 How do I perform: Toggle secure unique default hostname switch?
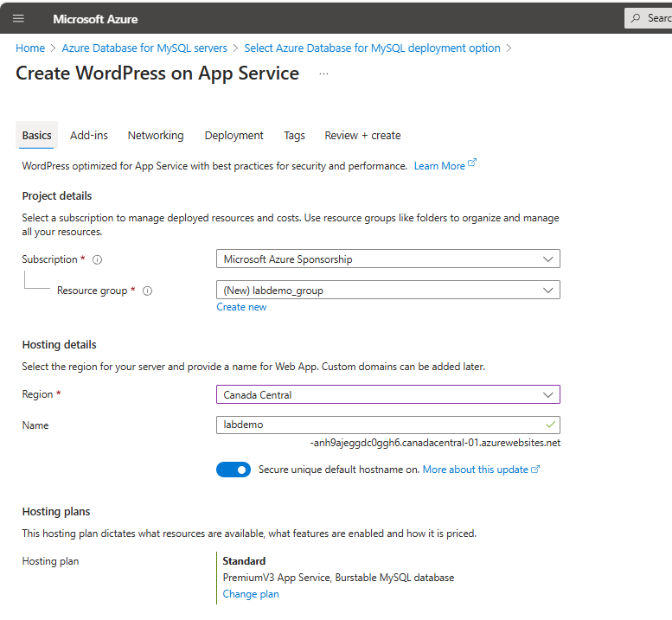(234, 470)
